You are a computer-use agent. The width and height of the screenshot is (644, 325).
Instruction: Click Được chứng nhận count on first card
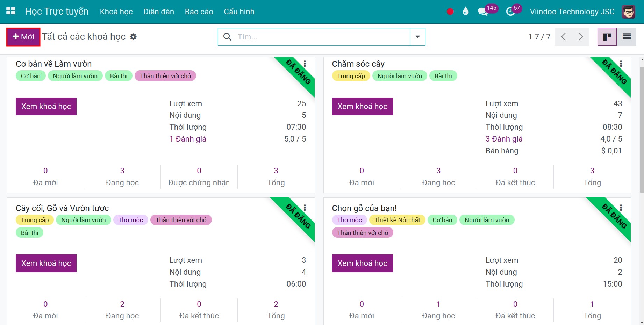tap(199, 176)
